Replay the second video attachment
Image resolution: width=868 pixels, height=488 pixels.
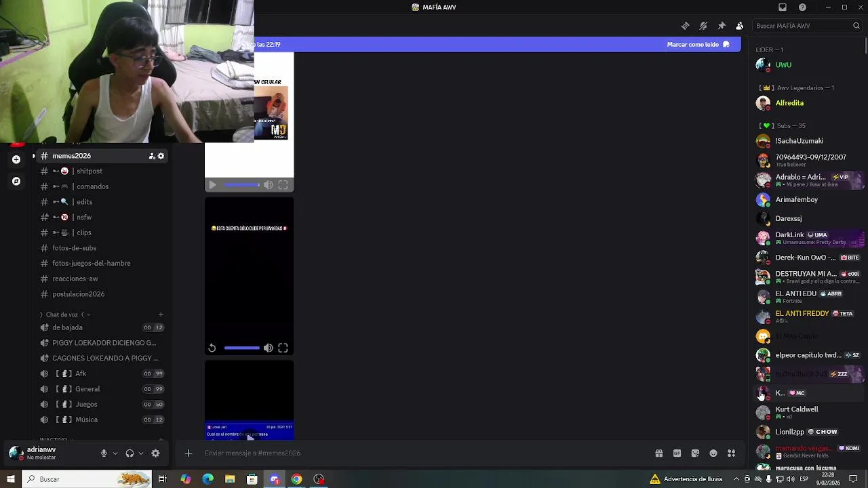212,348
